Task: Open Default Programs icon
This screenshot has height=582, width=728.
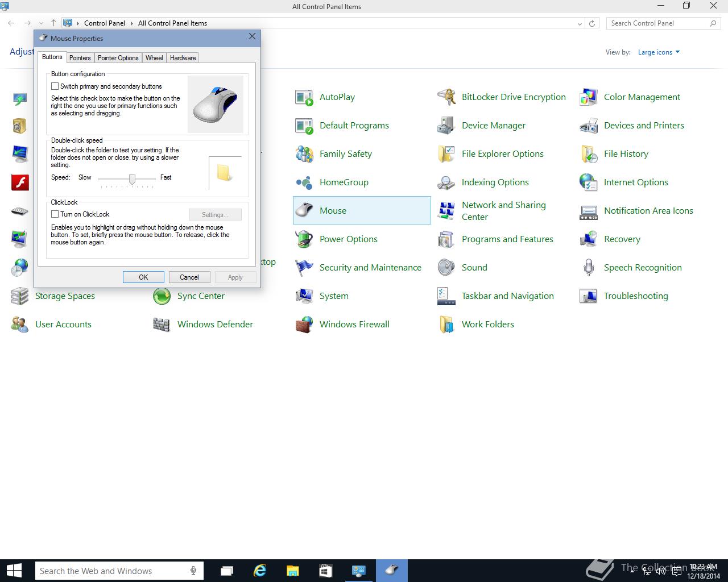Action: point(304,126)
